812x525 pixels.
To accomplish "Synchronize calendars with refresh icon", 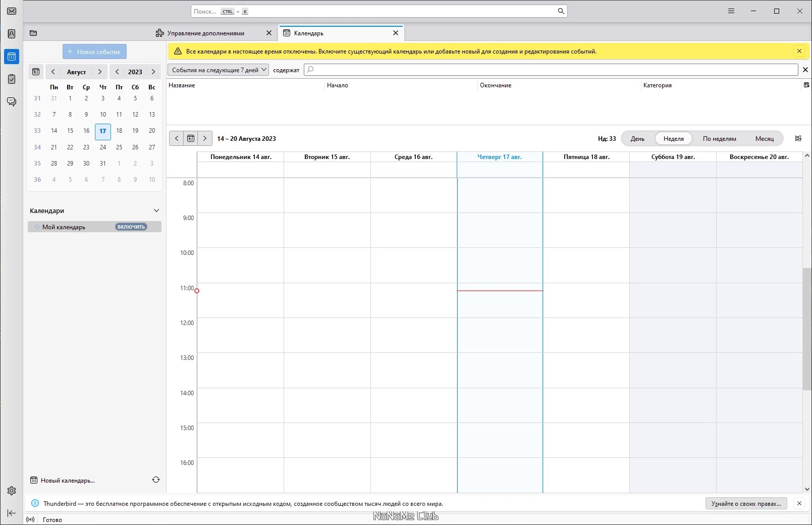I will [x=156, y=480].
